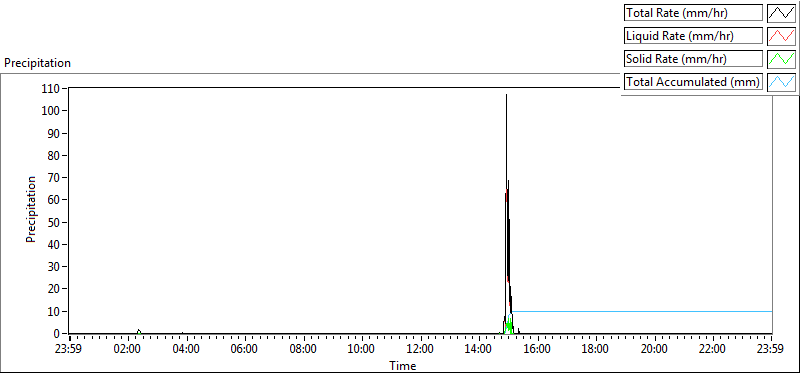
Task: Click the peak of the black rate spike
Action: click(506, 95)
